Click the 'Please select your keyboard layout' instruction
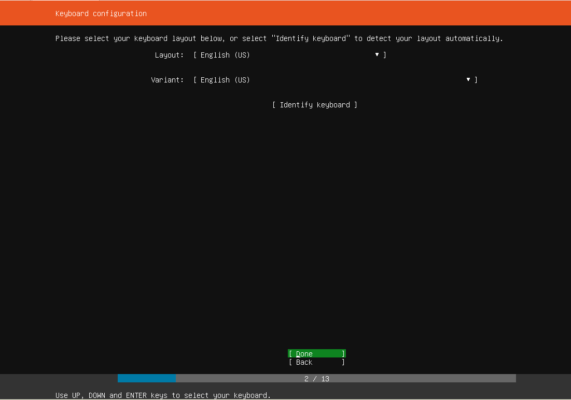Image resolution: width=571 pixels, height=400 pixels. [279, 38]
